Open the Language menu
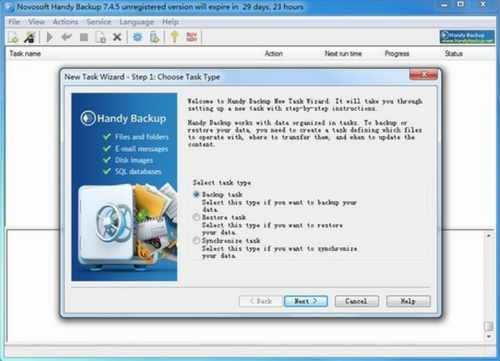Viewport: 500px width, 361px height. (x=137, y=22)
